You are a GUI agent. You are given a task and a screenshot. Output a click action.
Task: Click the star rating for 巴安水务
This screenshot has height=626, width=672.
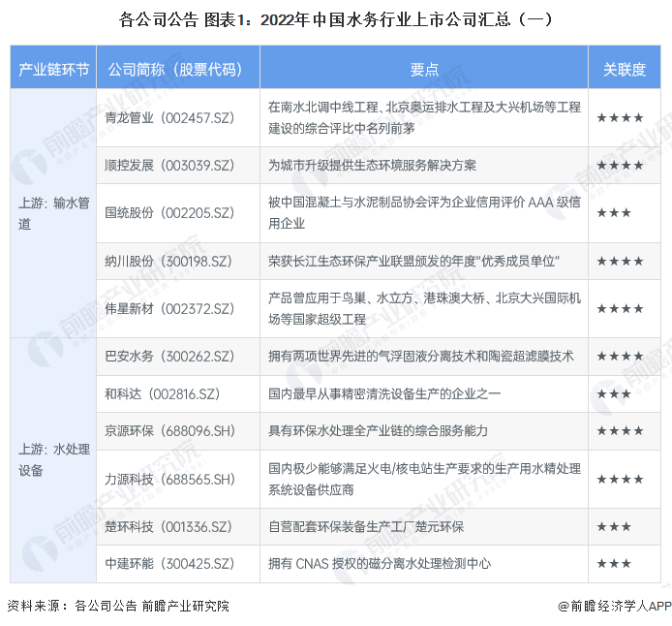[x=620, y=357]
